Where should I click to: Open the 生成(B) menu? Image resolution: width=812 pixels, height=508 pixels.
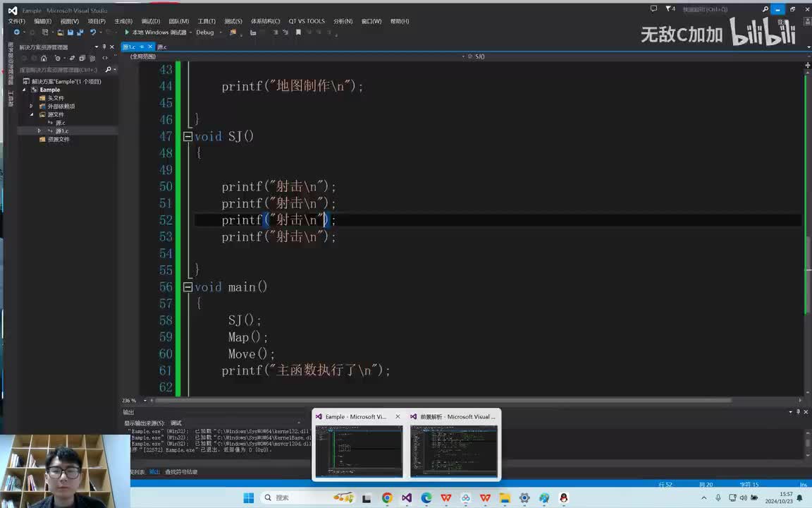[x=123, y=21]
